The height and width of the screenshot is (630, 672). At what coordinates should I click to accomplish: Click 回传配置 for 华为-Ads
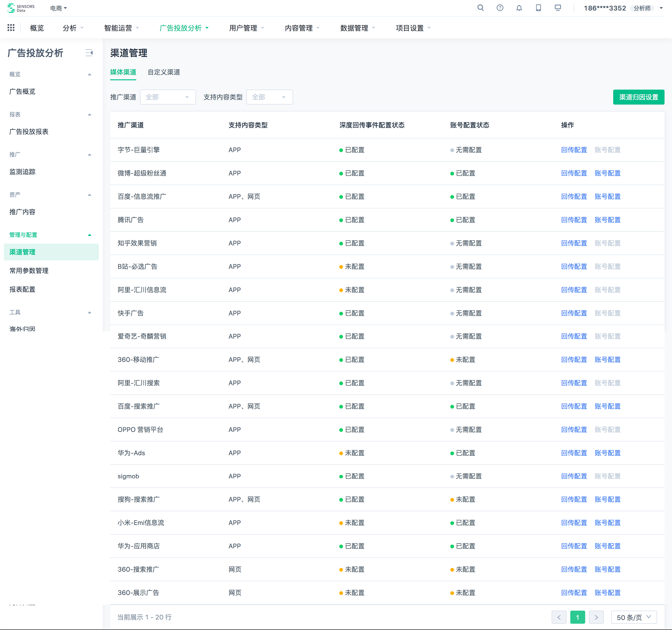pos(574,453)
